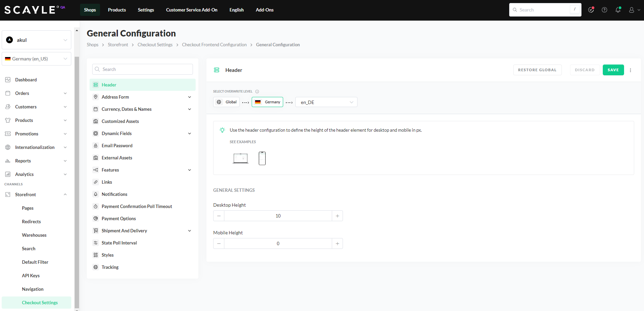The width and height of the screenshot is (644, 311).
Task: Click the configuration Search input field
Action: pos(143,69)
